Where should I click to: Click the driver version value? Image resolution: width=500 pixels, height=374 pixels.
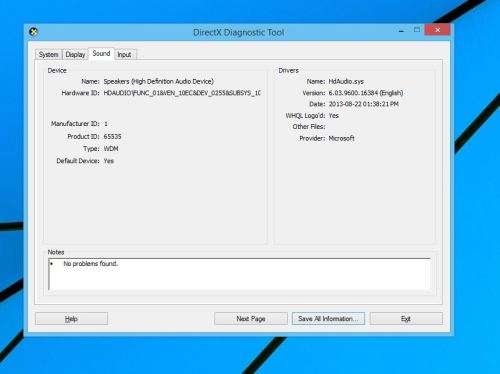click(x=366, y=93)
